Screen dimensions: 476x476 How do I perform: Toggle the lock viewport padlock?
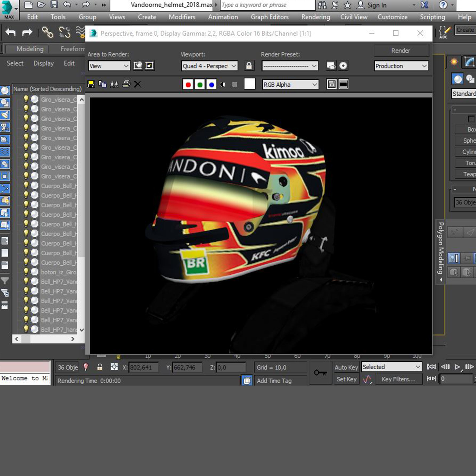tap(249, 66)
